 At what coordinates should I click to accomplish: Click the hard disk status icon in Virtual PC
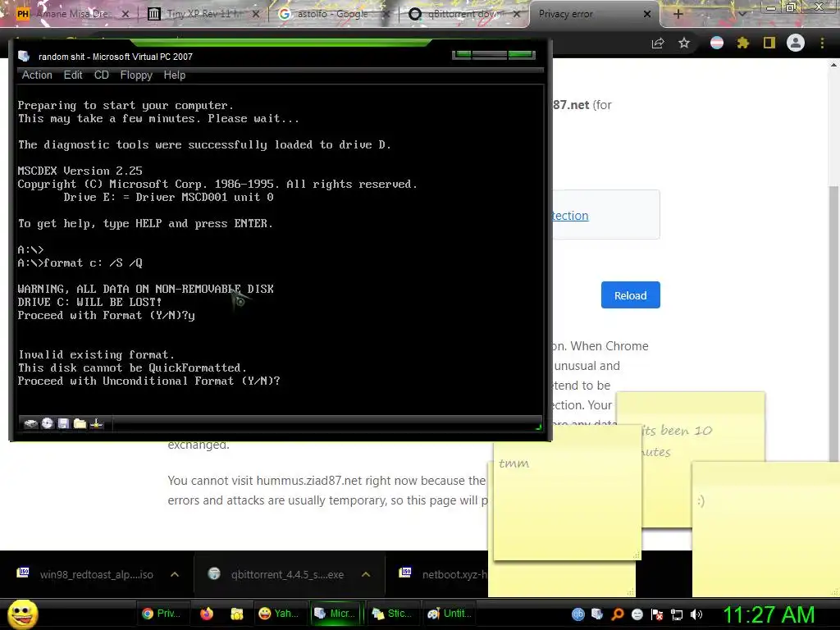[x=31, y=424]
